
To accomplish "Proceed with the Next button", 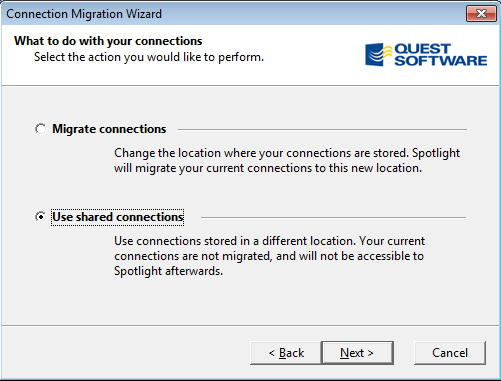I will [x=357, y=353].
